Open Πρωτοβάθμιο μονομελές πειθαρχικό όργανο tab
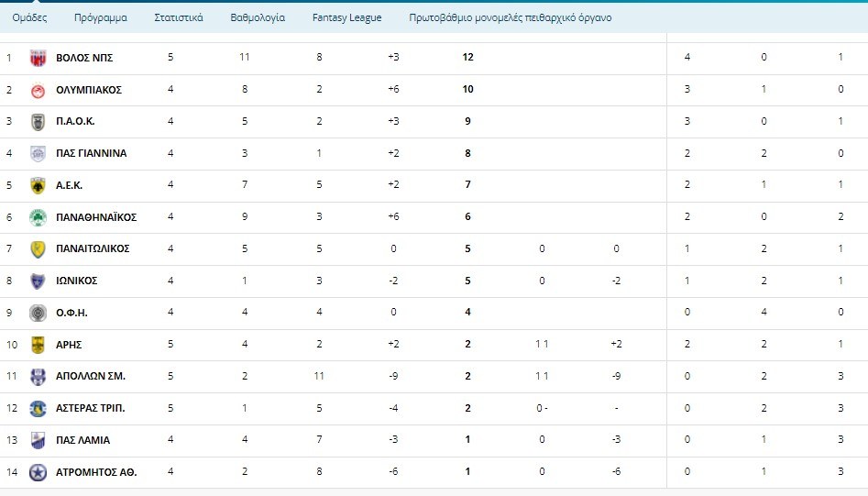The width and height of the screenshot is (868, 496). coord(503,17)
